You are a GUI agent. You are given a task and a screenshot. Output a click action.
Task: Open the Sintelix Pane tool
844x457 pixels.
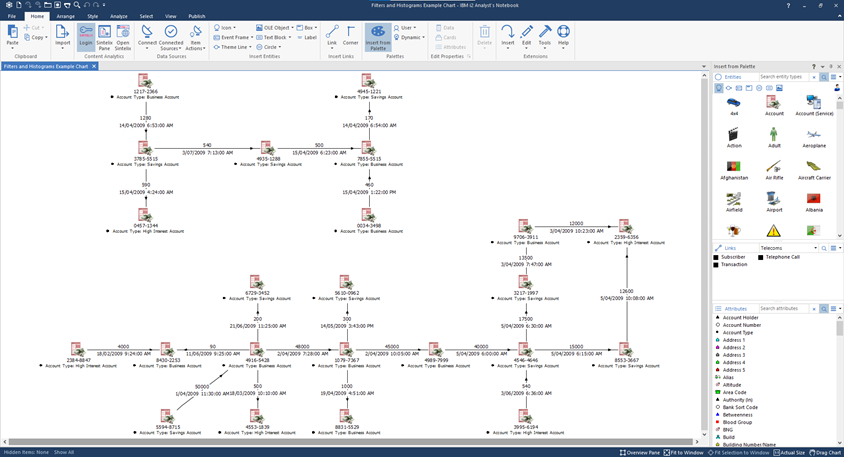(104, 37)
